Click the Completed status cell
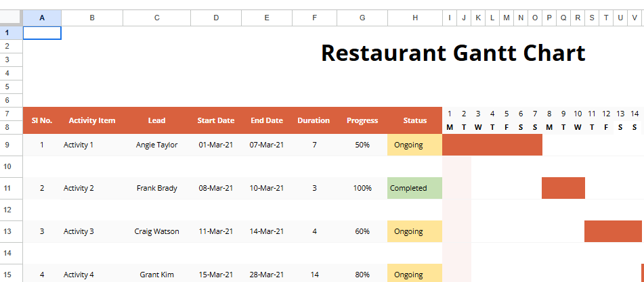 [x=414, y=188]
